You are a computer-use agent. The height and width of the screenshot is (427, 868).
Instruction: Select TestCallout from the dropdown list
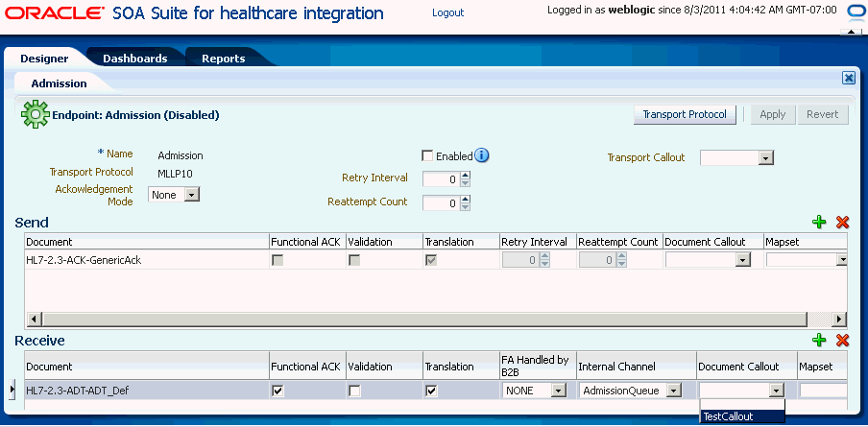coord(742,417)
